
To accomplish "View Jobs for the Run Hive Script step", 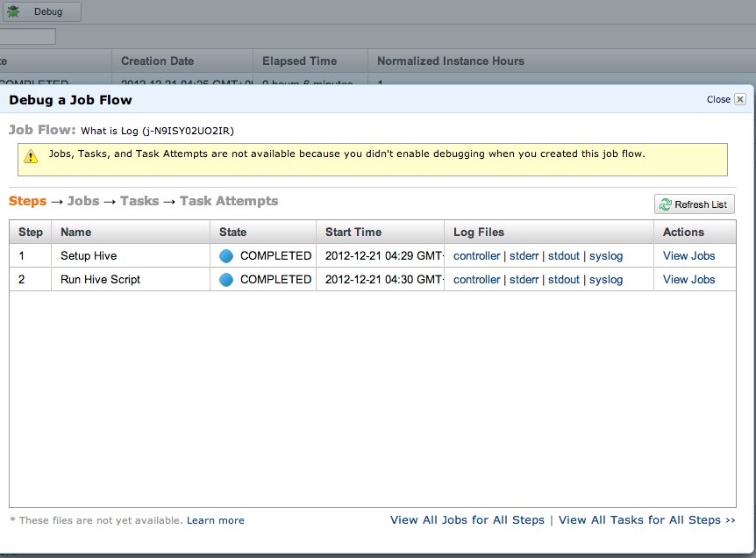I will 688,280.
